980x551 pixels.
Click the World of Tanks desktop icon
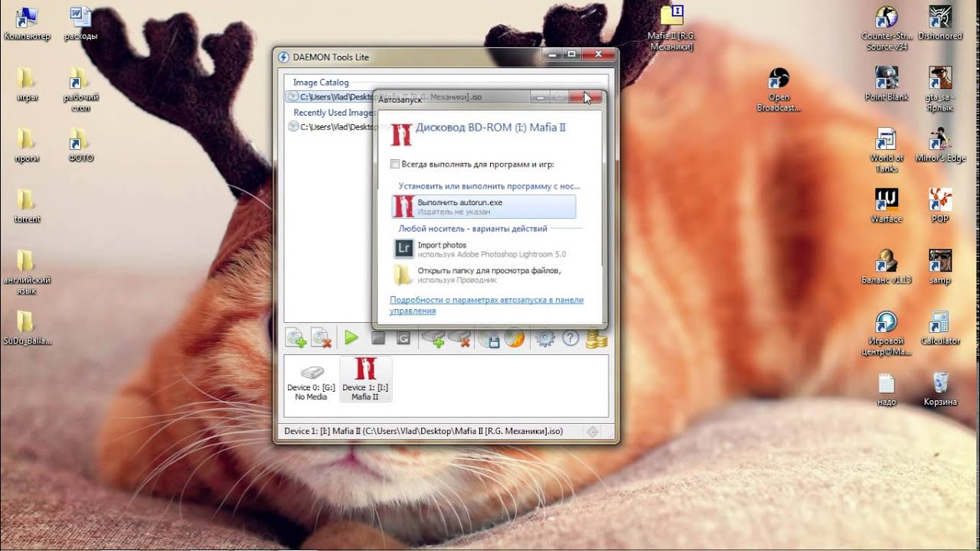[x=886, y=150]
